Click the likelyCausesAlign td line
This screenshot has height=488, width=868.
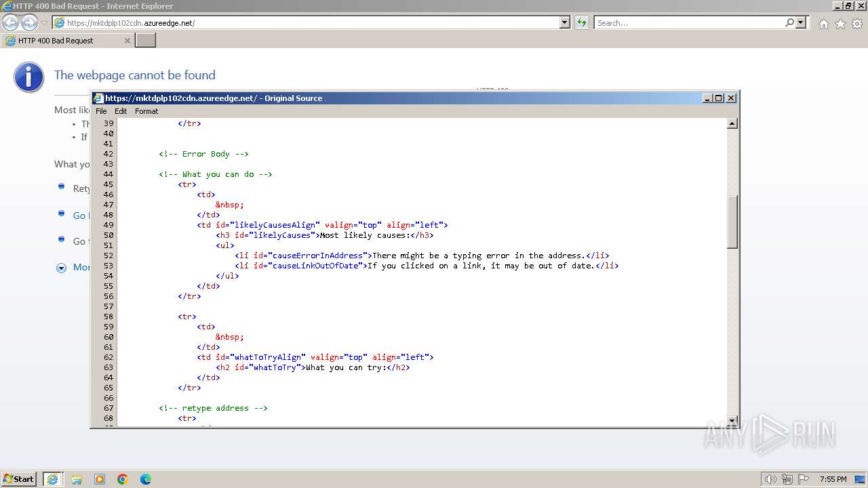(322, 225)
